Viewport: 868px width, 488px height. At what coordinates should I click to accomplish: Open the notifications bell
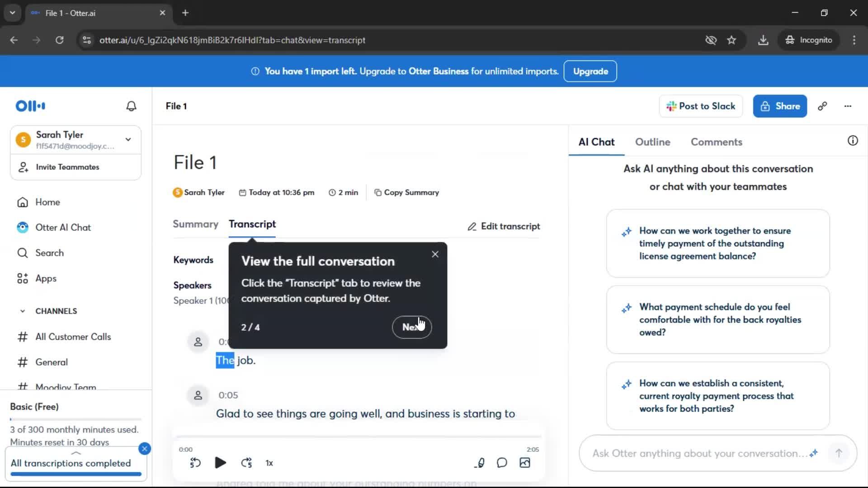(131, 106)
